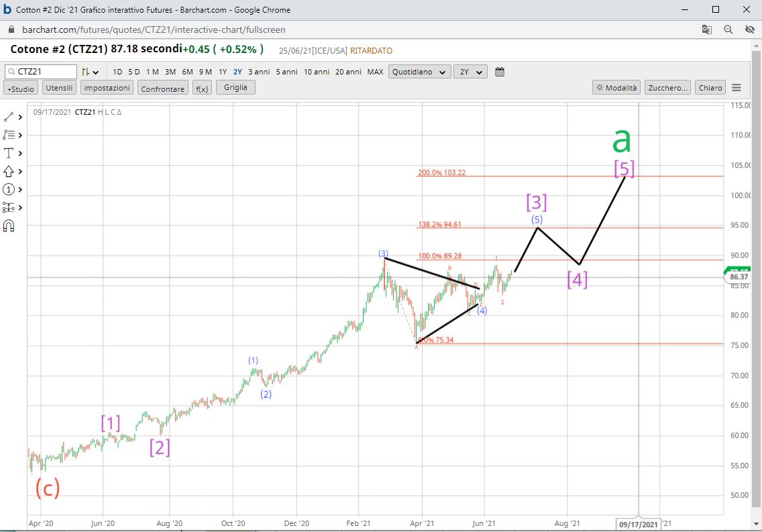Expand the arrow shapes submenu chevron
The height and width of the screenshot is (532, 762).
20,172
